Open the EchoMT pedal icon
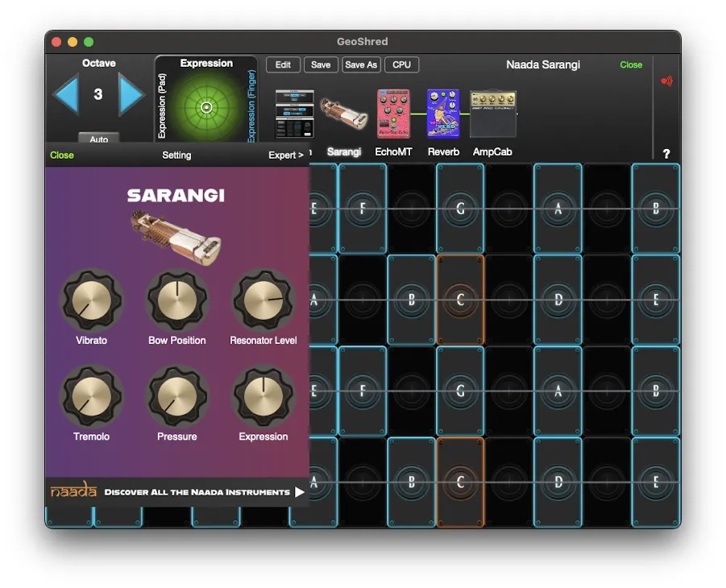This screenshot has width=726, height=588. pyautogui.click(x=393, y=114)
